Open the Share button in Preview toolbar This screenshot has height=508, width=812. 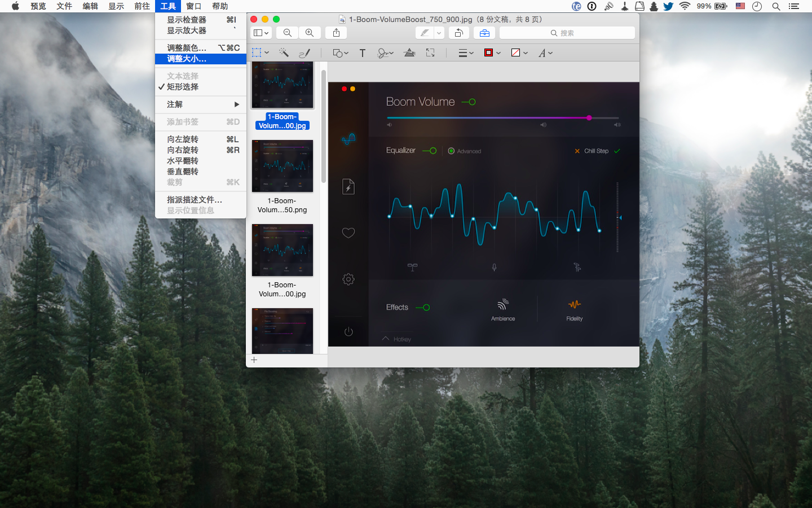tap(336, 33)
